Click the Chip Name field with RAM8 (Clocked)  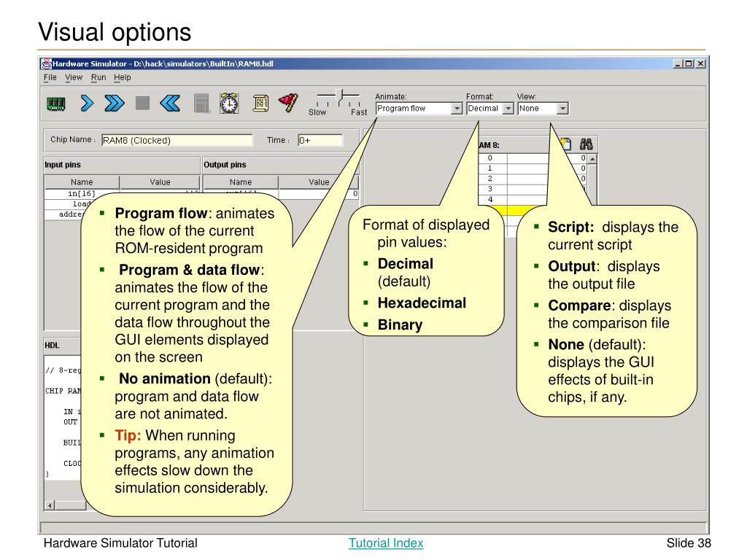click(x=177, y=140)
